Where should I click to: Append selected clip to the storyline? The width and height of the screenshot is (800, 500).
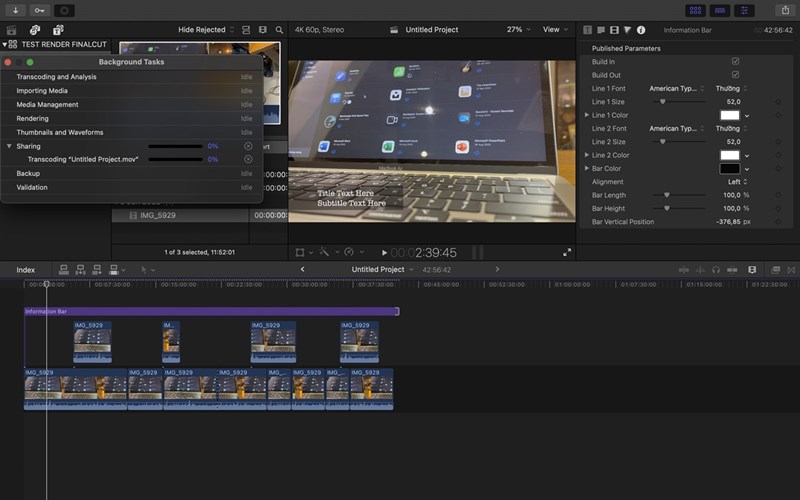pos(96,270)
